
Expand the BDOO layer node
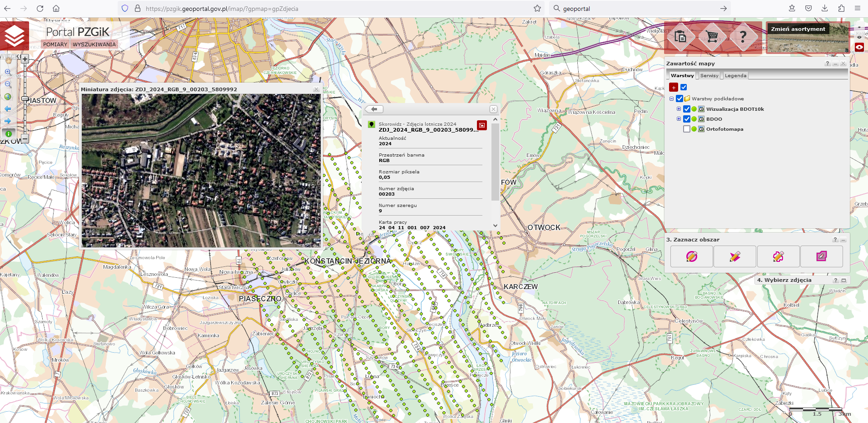pyautogui.click(x=679, y=119)
